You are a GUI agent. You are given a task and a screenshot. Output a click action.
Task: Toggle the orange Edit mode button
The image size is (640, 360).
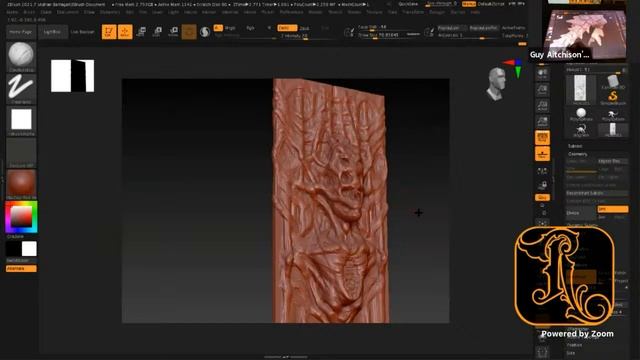click(x=109, y=32)
